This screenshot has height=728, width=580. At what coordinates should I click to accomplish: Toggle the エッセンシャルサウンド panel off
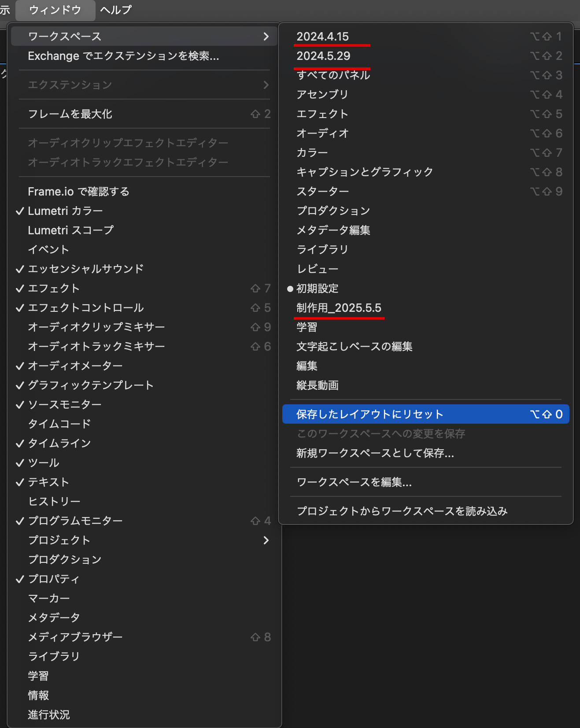pos(85,269)
